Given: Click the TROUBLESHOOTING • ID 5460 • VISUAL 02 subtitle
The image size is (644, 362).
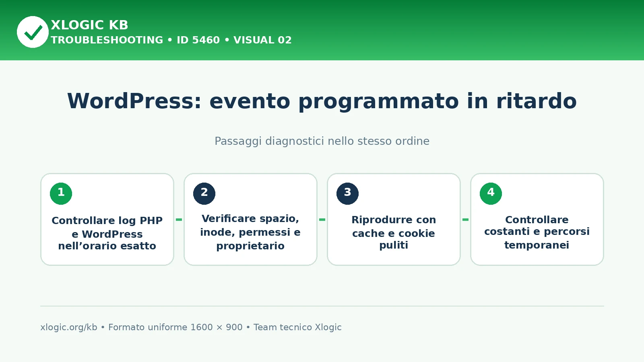Looking at the screenshot, I should (x=171, y=40).
